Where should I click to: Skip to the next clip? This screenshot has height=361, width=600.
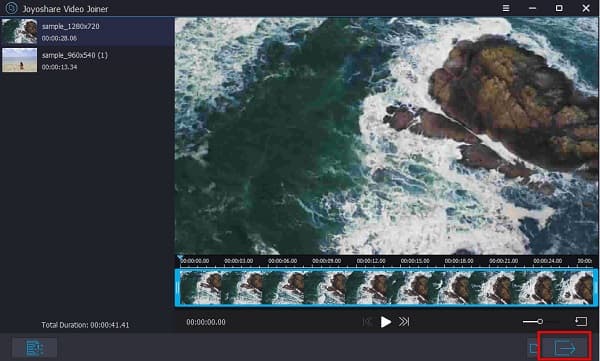(404, 322)
